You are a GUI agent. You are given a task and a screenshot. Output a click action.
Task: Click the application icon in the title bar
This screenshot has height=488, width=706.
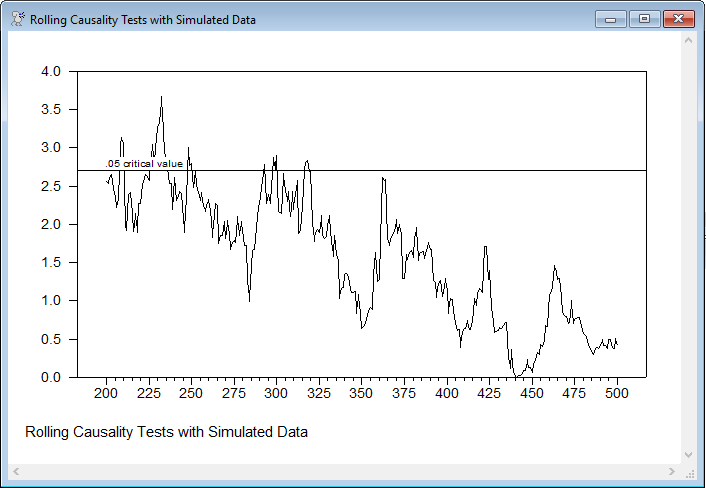(17, 19)
